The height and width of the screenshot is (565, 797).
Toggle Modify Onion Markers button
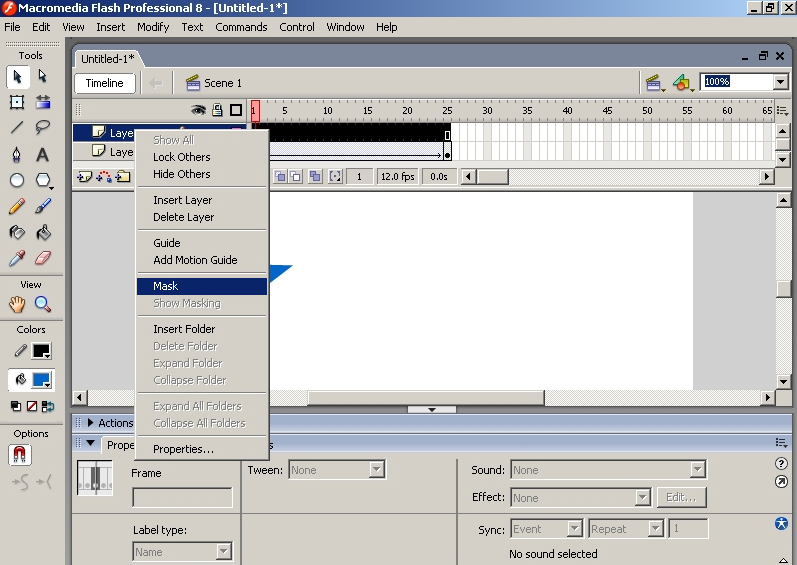pos(335,176)
